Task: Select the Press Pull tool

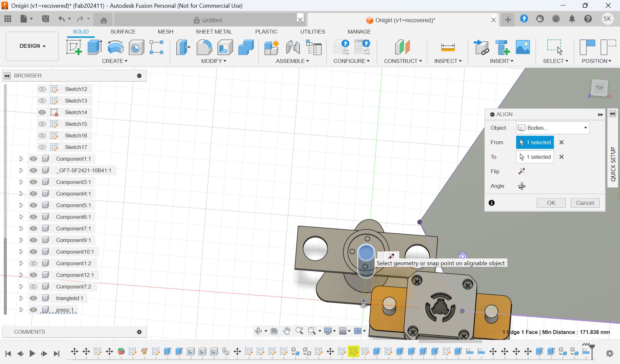Action: pyautogui.click(x=183, y=47)
